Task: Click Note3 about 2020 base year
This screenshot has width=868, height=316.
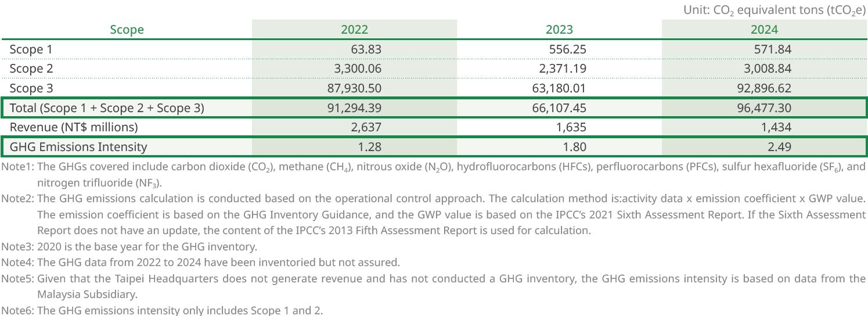Action: [x=129, y=246]
